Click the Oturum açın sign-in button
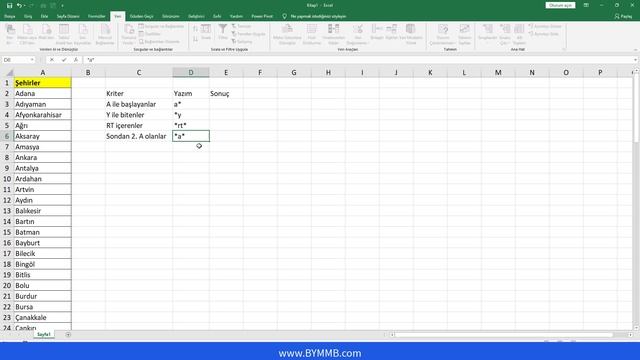Image resolution: width=640 pixels, height=360 pixels. pyautogui.click(x=560, y=5)
